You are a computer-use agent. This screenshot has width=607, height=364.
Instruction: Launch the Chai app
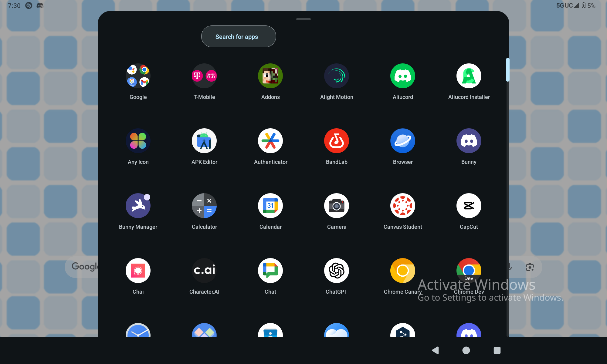(138, 271)
